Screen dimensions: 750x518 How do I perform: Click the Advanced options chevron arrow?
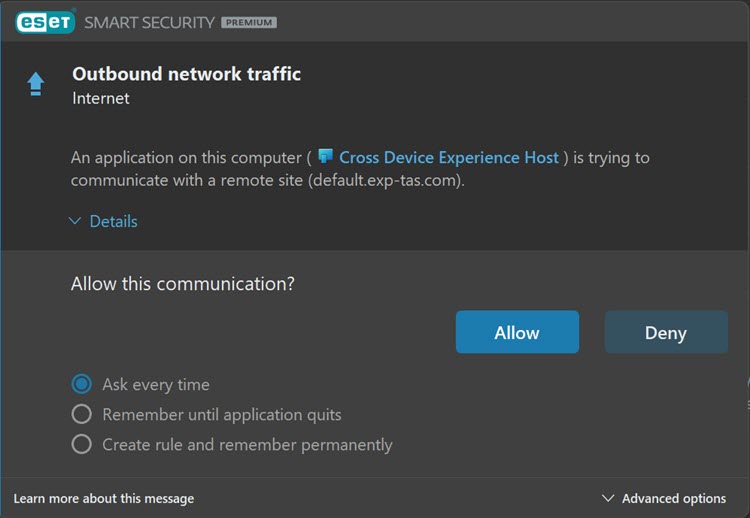point(608,498)
